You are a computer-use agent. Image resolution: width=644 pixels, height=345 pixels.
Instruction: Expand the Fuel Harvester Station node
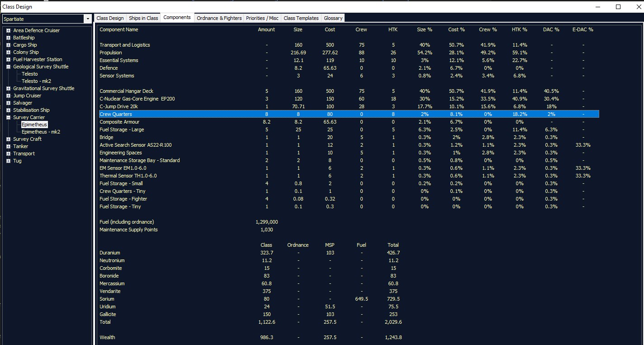tap(8, 59)
